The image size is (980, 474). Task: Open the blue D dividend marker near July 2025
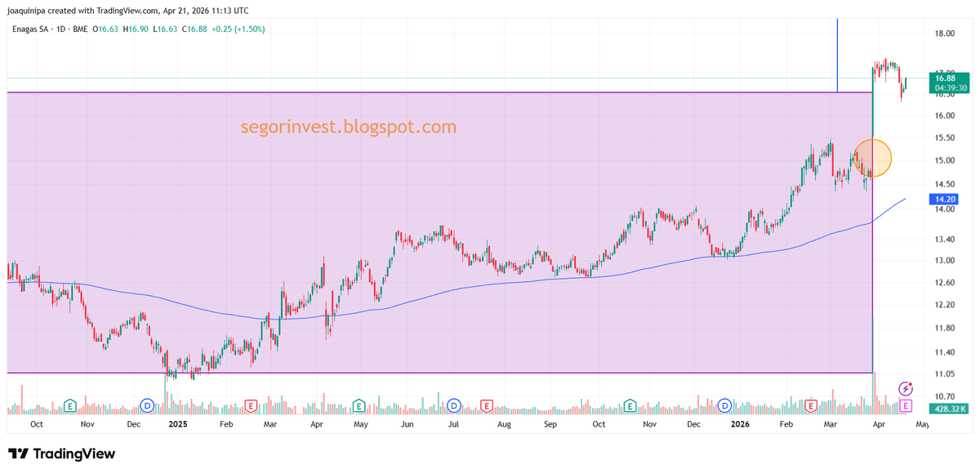[x=453, y=405]
